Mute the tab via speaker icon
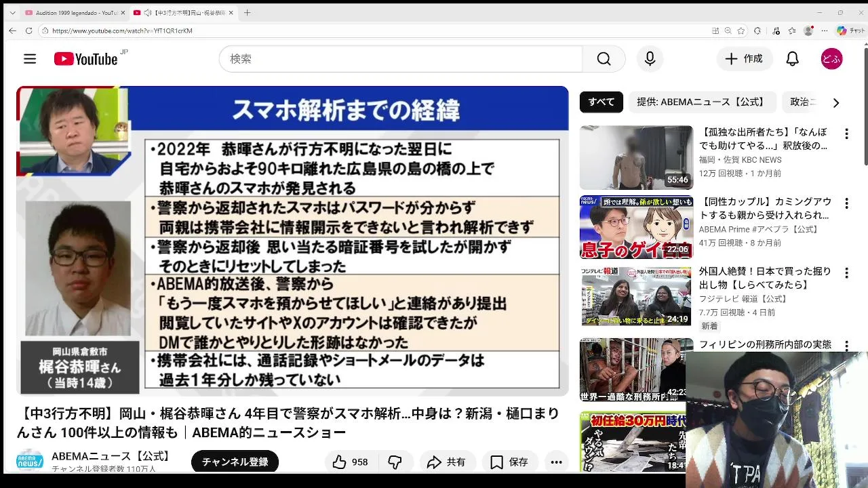Screen dimensions: 868x488 click(148, 13)
